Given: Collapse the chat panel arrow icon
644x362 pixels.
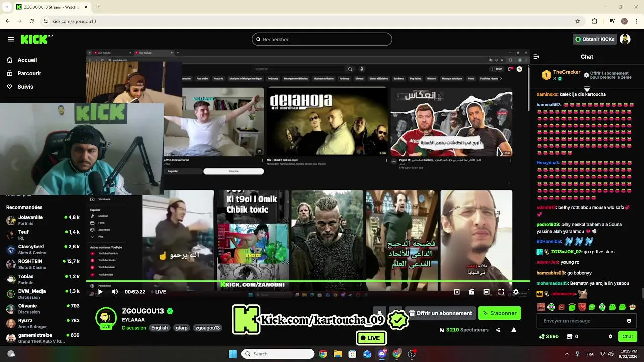Looking at the screenshot, I should click(x=536, y=57).
